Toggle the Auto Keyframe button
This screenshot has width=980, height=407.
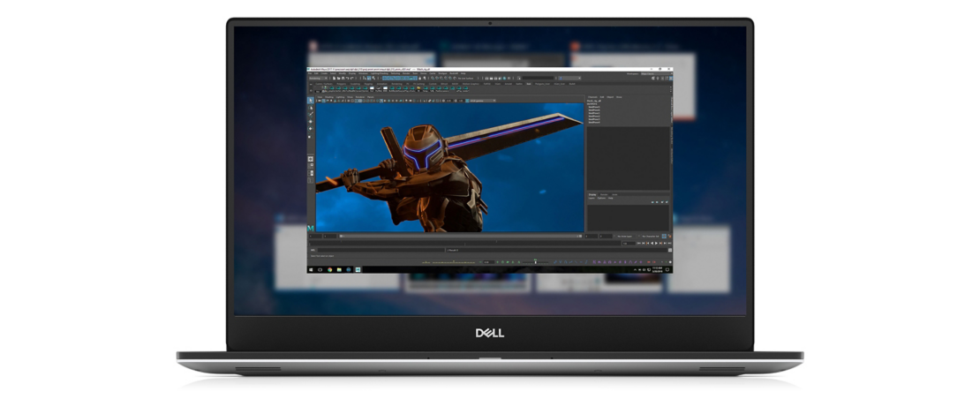click(x=665, y=237)
